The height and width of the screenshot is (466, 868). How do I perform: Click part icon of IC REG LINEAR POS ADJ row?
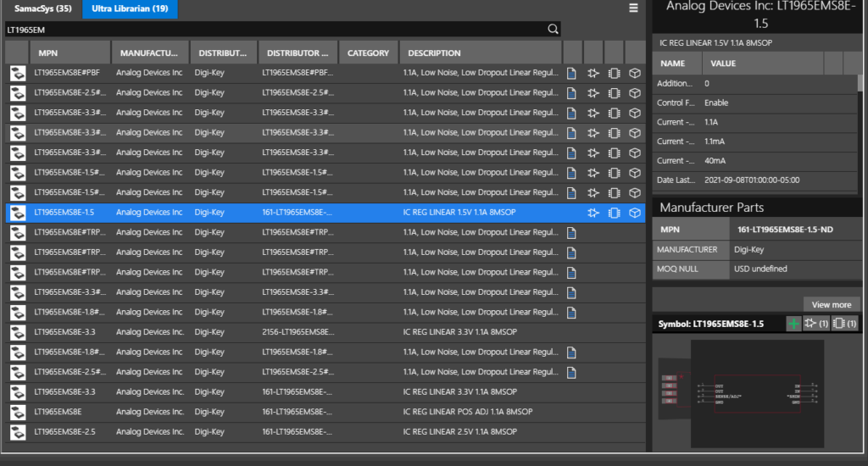point(18,412)
